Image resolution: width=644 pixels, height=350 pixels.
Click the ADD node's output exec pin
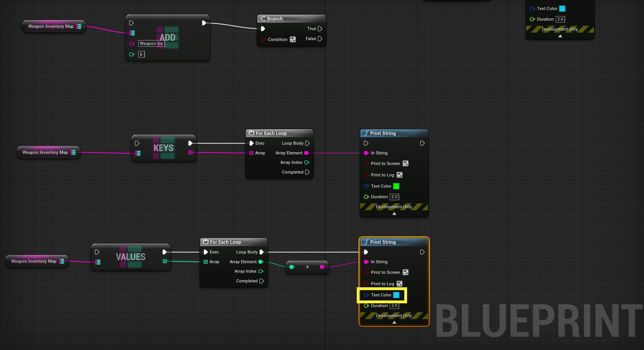click(204, 23)
